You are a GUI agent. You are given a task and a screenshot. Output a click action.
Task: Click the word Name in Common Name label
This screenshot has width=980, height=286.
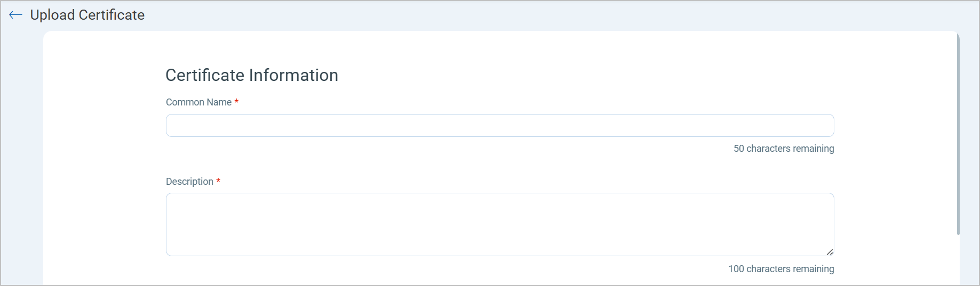click(x=219, y=102)
